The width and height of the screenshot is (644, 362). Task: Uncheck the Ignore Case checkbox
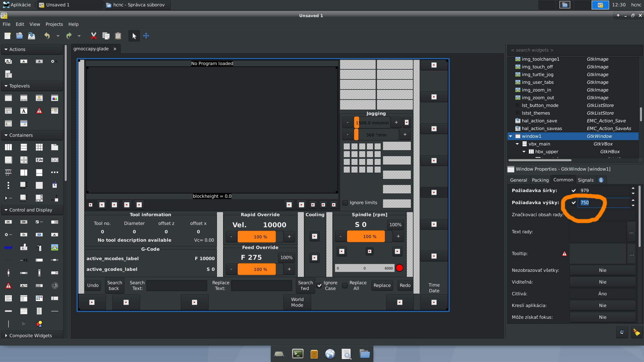coord(319,286)
